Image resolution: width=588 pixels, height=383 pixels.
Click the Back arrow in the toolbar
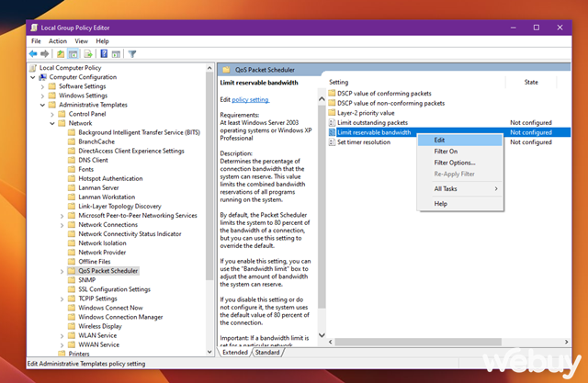(x=34, y=54)
